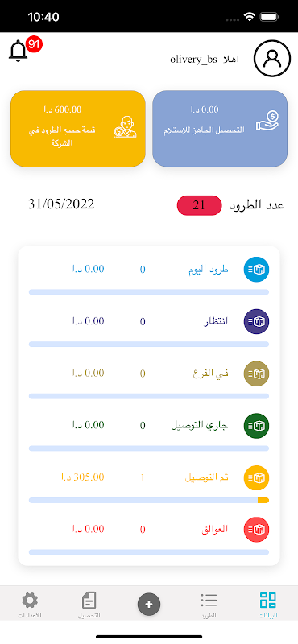Open the البيانات dashboard tab
Viewport: 298px width, 644px height.
tap(268, 605)
